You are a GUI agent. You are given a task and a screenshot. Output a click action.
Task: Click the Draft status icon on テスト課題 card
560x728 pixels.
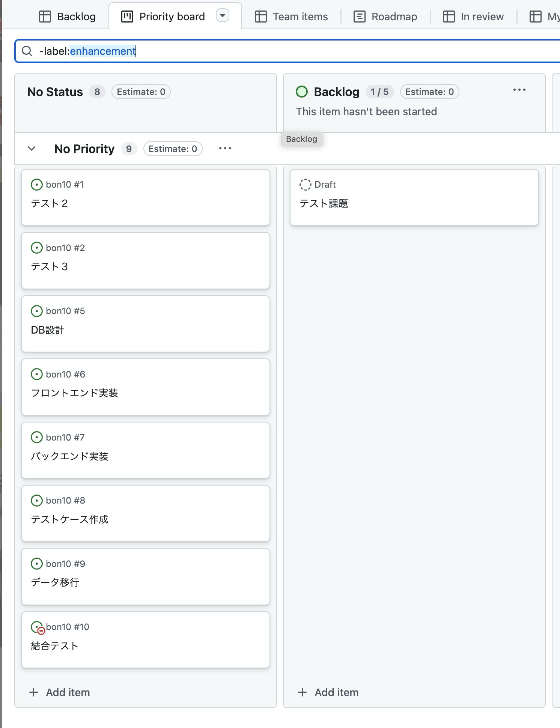click(x=305, y=185)
